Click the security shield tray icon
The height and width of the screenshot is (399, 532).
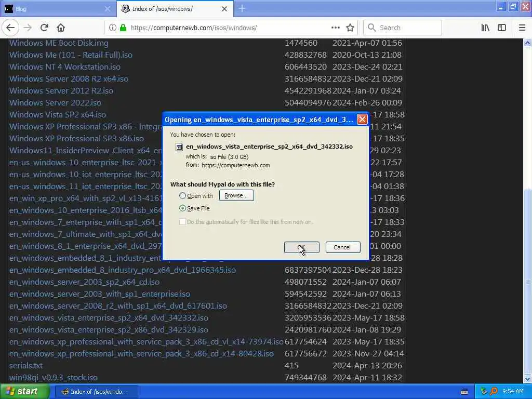pyautogui.click(x=484, y=392)
